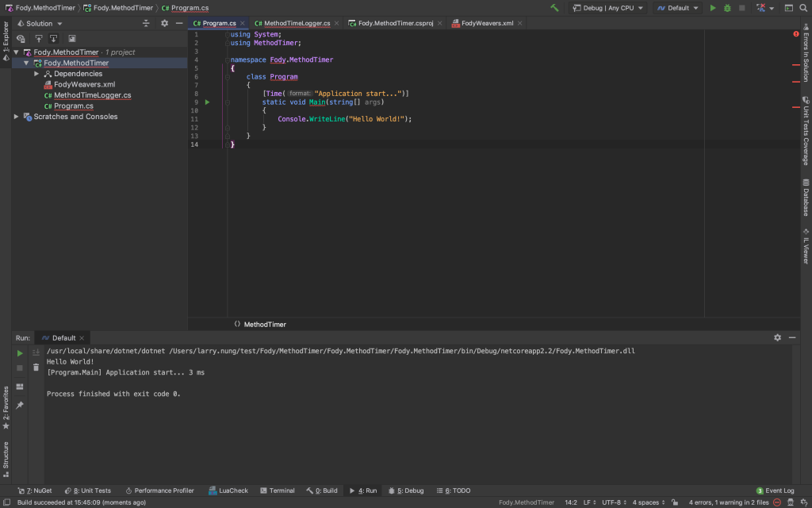This screenshot has width=812, height=508.
Task: Toggle scroll-to-end icon in the Run panel
Action: click(36, 353)
